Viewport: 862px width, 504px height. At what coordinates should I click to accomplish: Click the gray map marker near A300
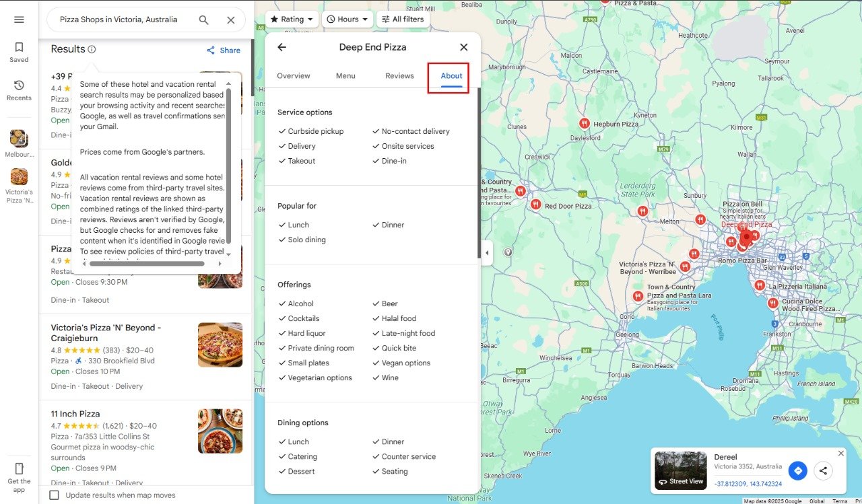pyautogui.click(x=508, y=252)
